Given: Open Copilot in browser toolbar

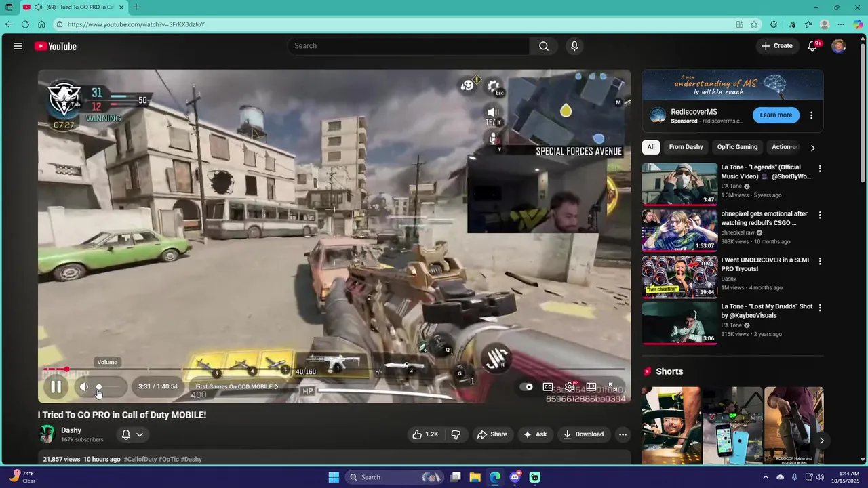Looking at the screenshot, I should [x=859, y=24].
